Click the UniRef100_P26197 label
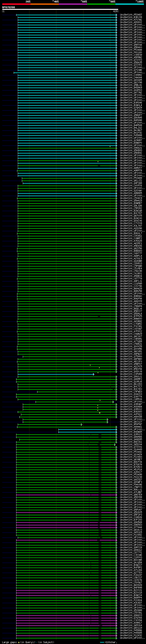Image resolution: width=146 pixels, height=644 pixels. point(131,575)
